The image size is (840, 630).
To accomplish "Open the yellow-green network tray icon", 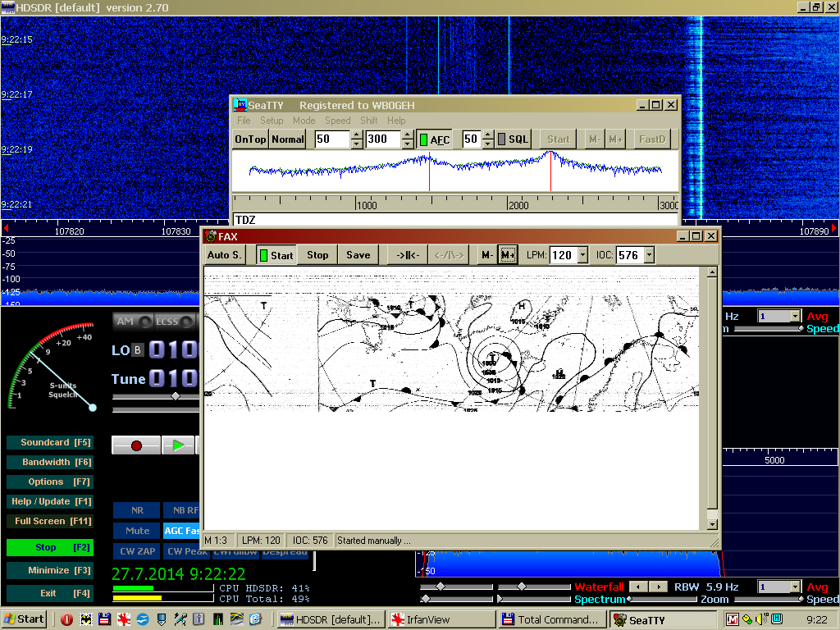I will [x=746, y=620].
